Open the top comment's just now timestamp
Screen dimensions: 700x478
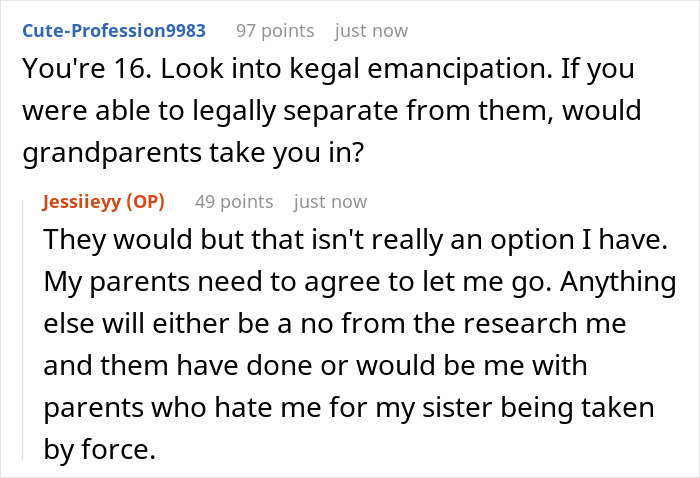pyautogui.click(x=371, y=31)
